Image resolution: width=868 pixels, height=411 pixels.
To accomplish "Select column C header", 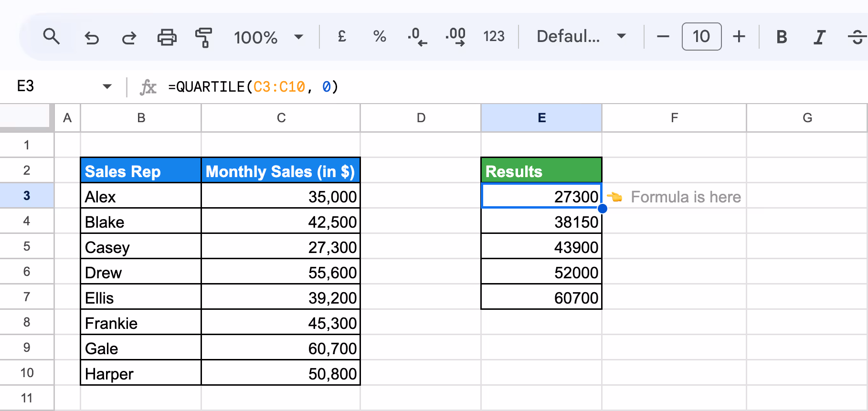I will (281, 118).
